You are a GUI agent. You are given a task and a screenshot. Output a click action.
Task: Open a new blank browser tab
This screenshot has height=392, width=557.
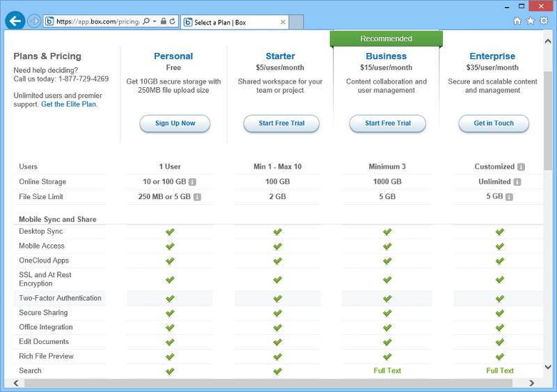click(x=296, y=22)
